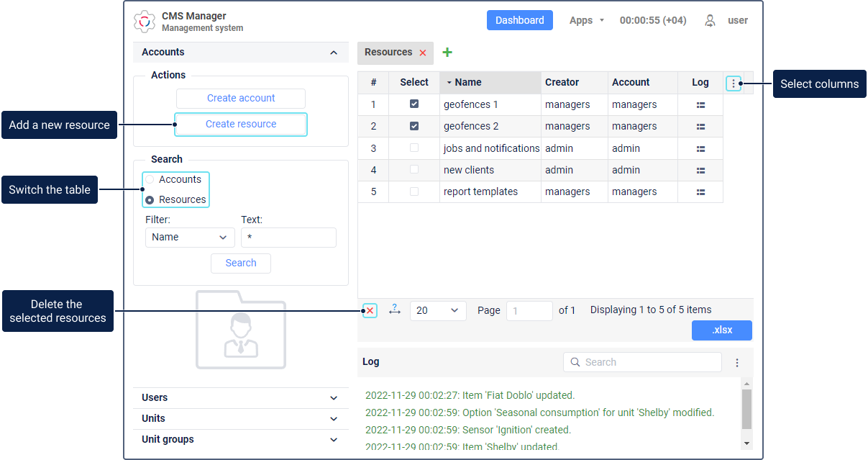Click the Log panel vertical scrollbar
This screenshot has height=460, width=868.
click(x=746, y=410)
